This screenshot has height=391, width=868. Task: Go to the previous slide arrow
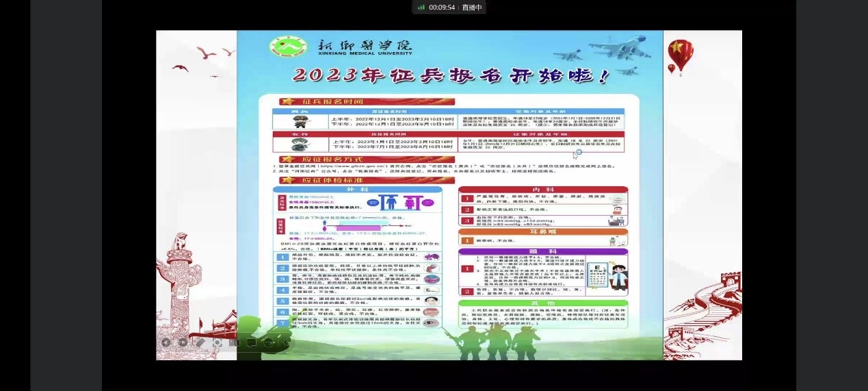pos(166,342)
